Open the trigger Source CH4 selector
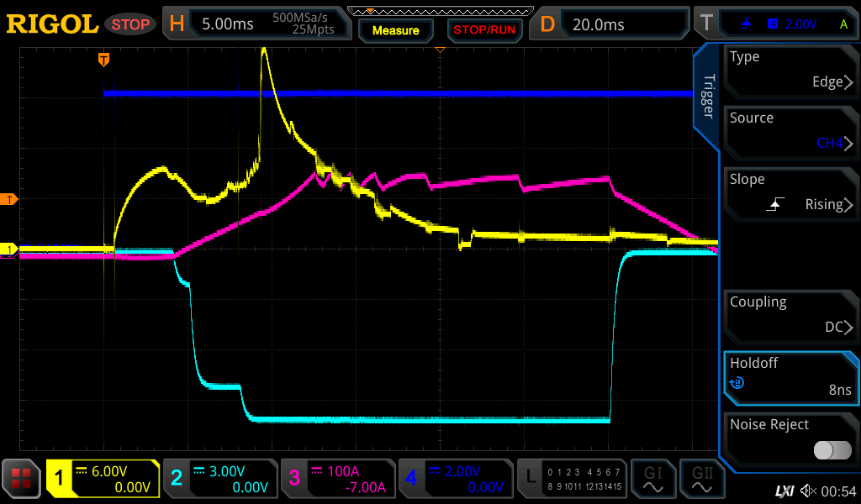Image resolution: width=861 pixels, height=504 pixels. pos(790,132)
